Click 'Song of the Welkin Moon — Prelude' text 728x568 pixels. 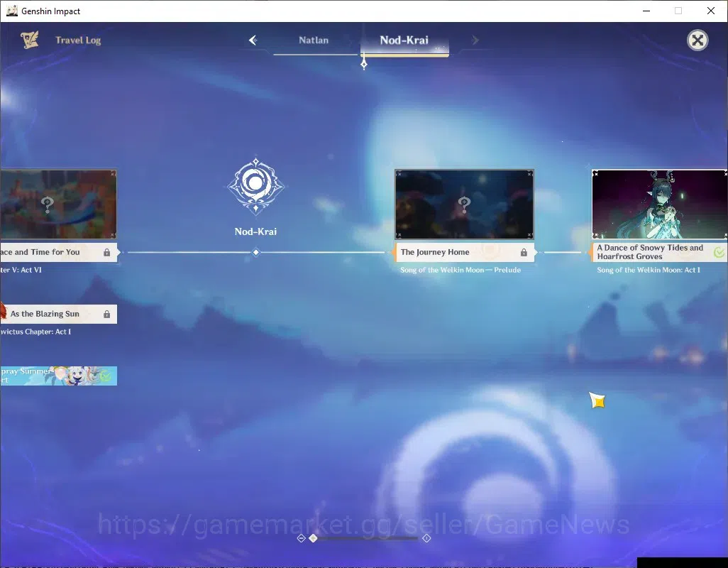tap(460, 270)
